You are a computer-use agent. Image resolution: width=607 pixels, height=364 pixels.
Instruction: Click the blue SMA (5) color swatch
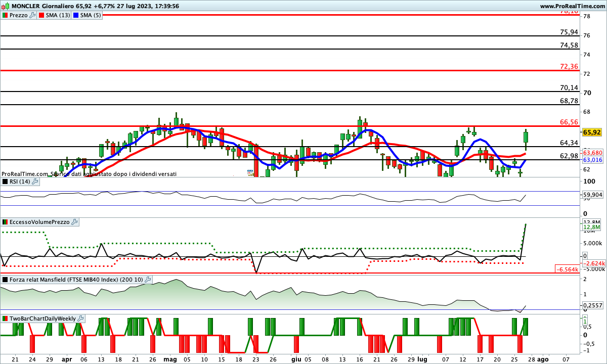click(x=76, y=15)
